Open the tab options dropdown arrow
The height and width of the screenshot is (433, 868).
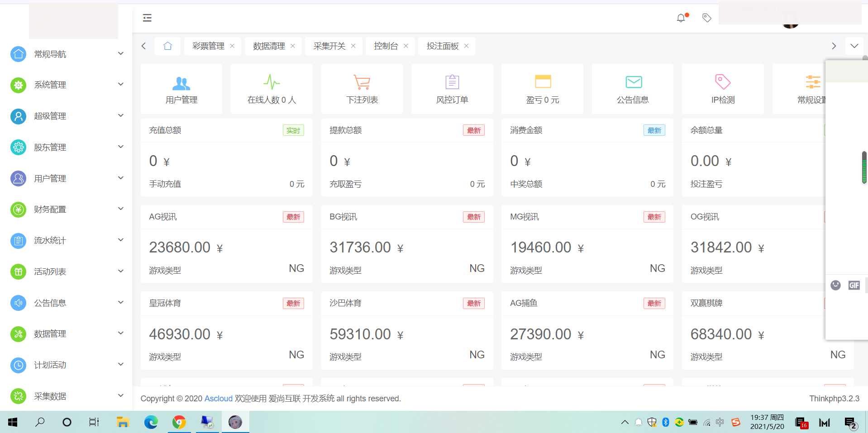[x=854, y=46]
